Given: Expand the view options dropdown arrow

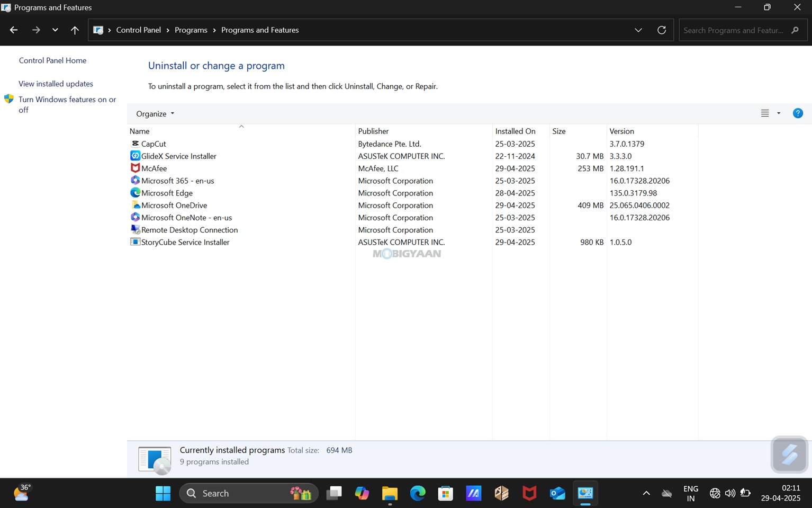Looking at the screenshot, I should [x=779, y=113].
